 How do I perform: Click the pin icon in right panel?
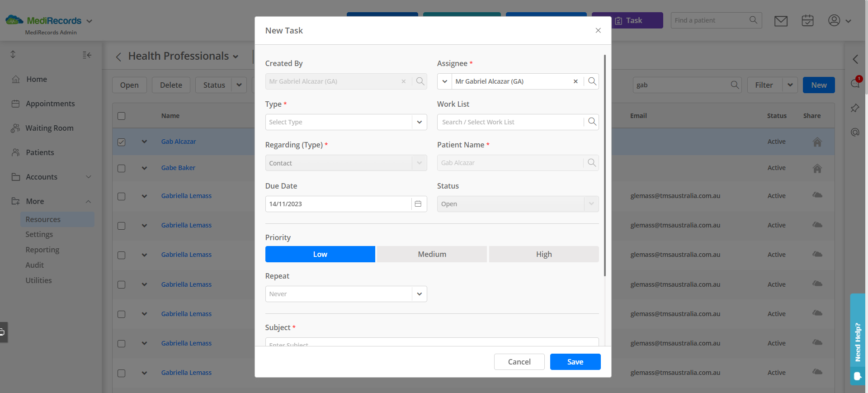pyautogui.click(x=855, y=108)
